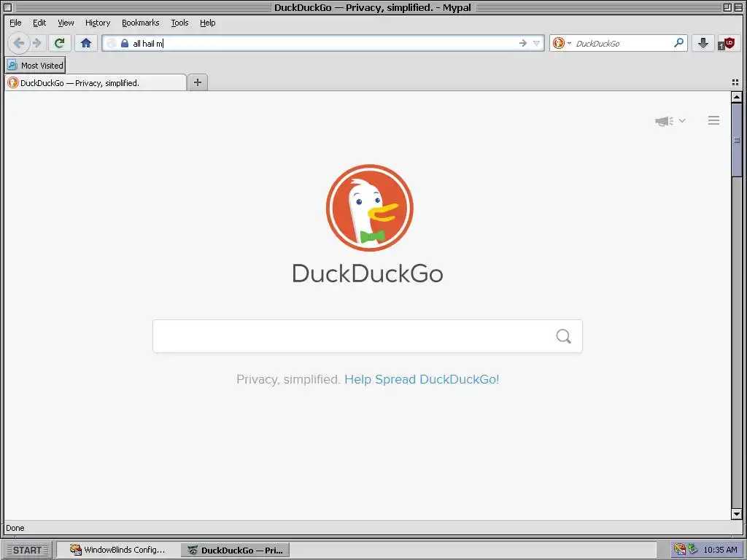This screenshot has height=560, width=747.
Task: Open the uBlock Origin shield icon
Action: click(727, 43)
